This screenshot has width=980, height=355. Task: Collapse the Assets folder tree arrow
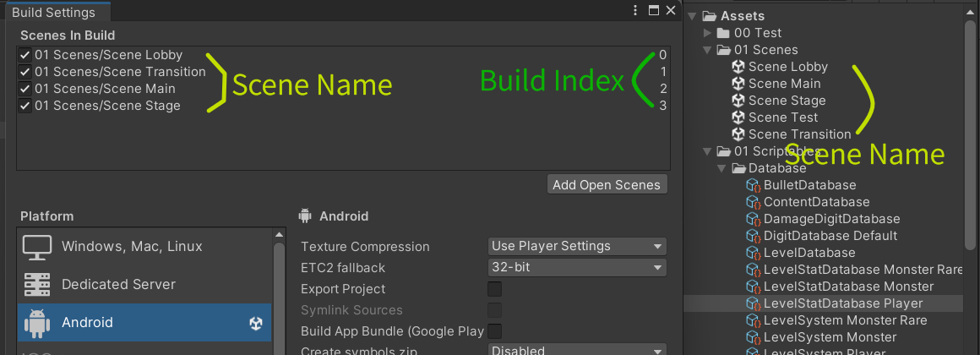(x=692, y=15)
